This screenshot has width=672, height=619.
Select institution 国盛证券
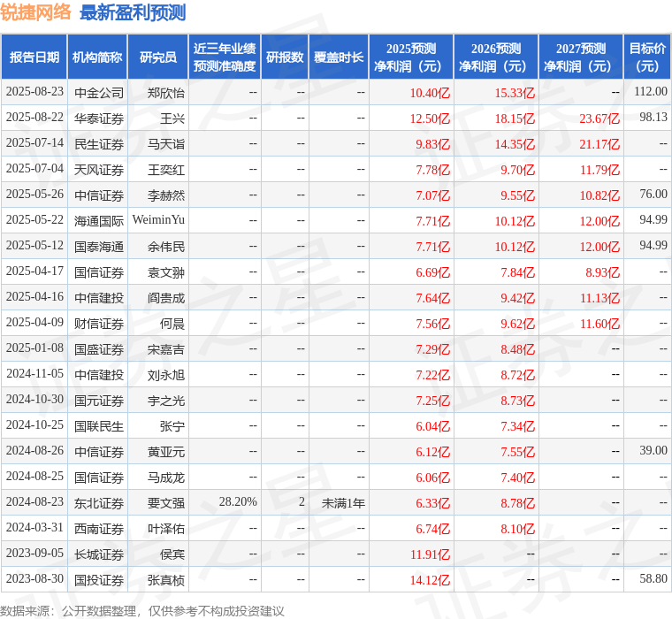point(99,350)
